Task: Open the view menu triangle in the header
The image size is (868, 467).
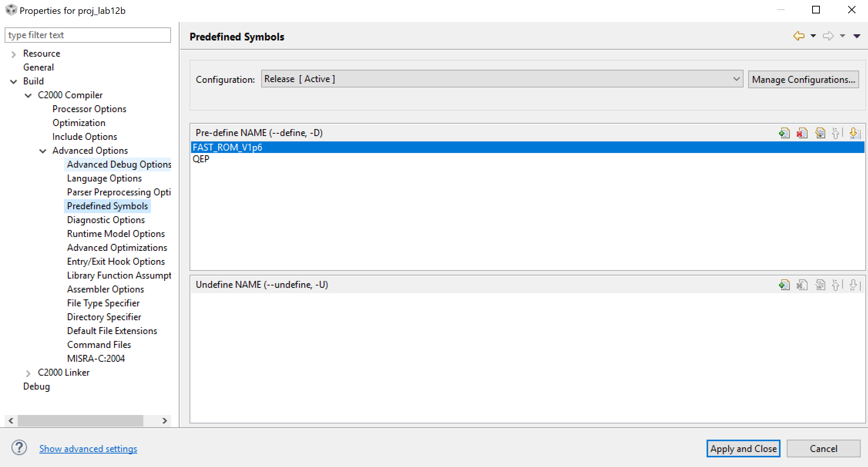Action: [x=857, y=36]
